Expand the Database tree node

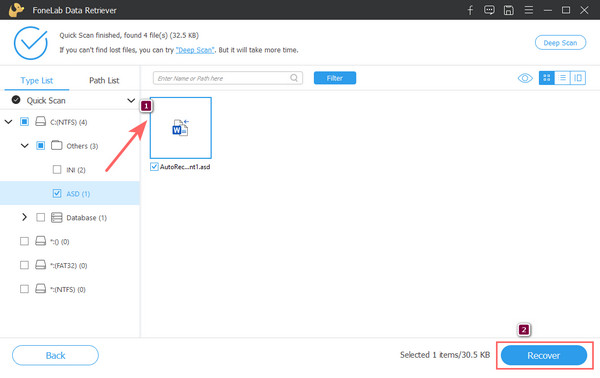[x=24, y=217]
